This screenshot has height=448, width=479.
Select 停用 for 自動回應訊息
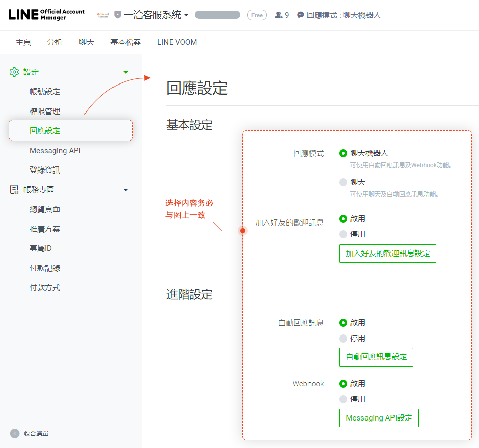(343, 339)
